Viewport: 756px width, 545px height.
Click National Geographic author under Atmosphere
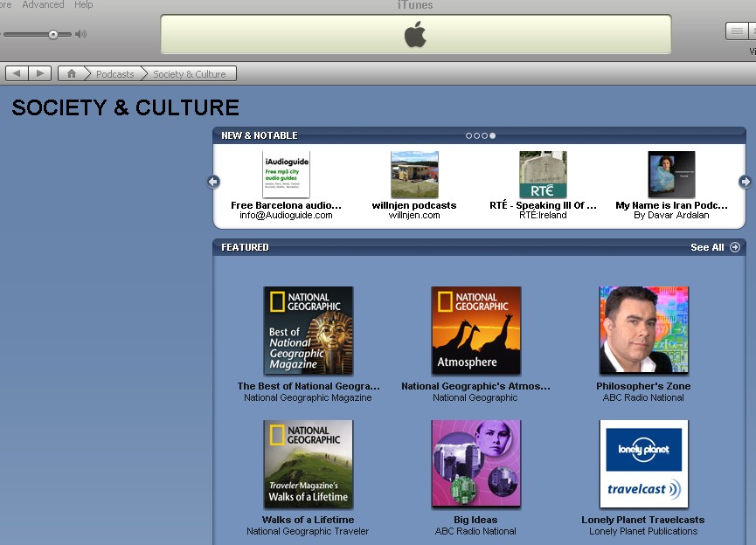475,397
